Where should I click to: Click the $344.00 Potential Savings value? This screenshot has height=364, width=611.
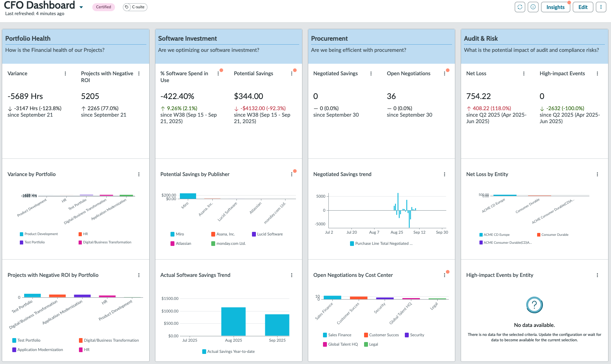[x=249, y=96]
